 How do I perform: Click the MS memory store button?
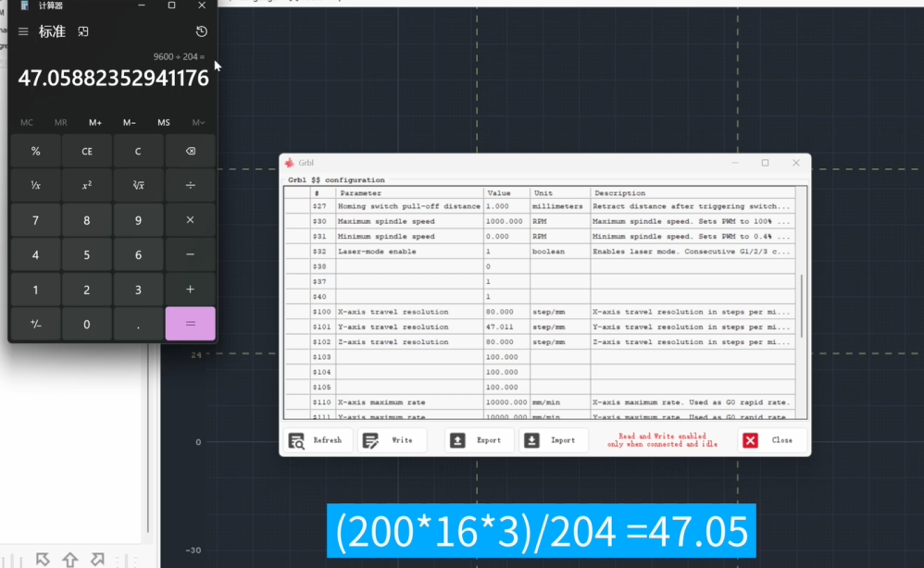pyautogui.click(x=164, y=123)
